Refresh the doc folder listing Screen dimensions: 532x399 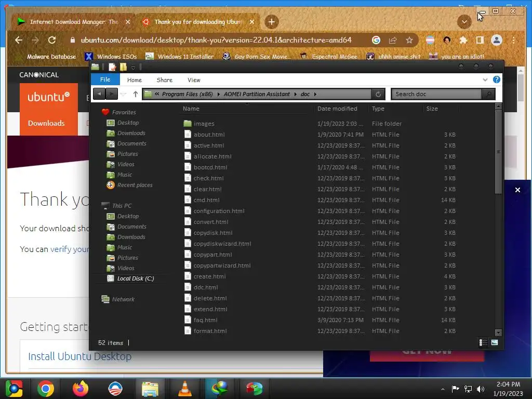point(378,94)
